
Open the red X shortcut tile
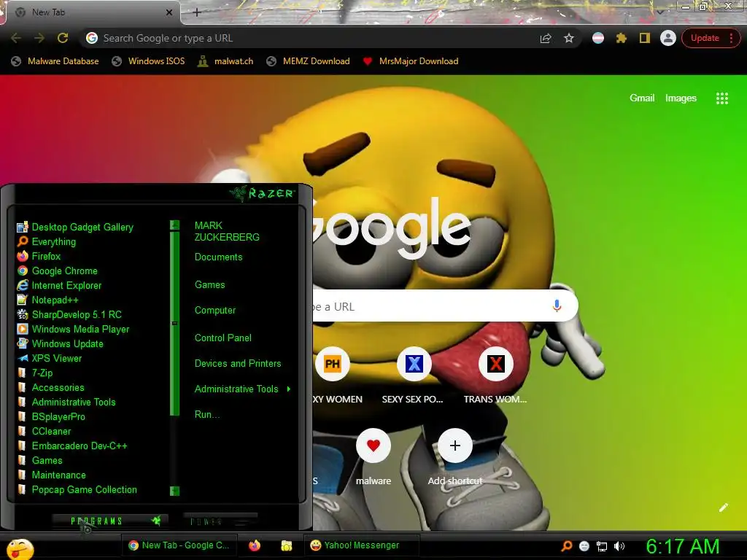click(495, 365)
